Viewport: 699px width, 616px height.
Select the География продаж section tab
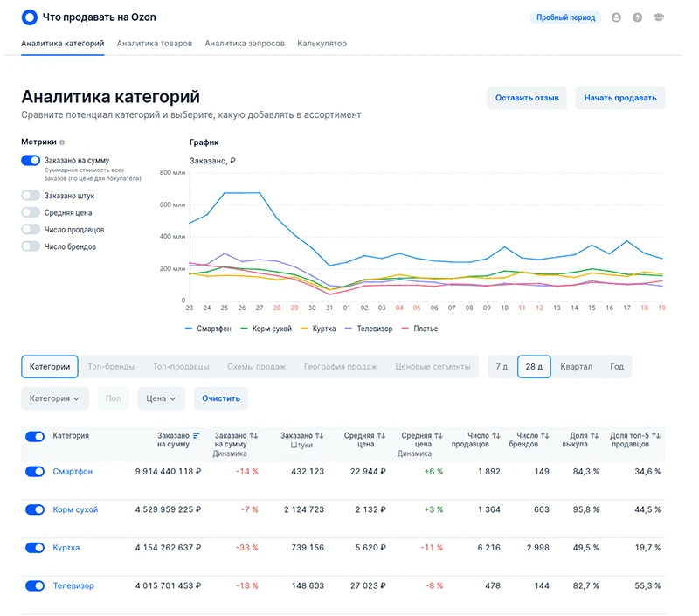341,367
